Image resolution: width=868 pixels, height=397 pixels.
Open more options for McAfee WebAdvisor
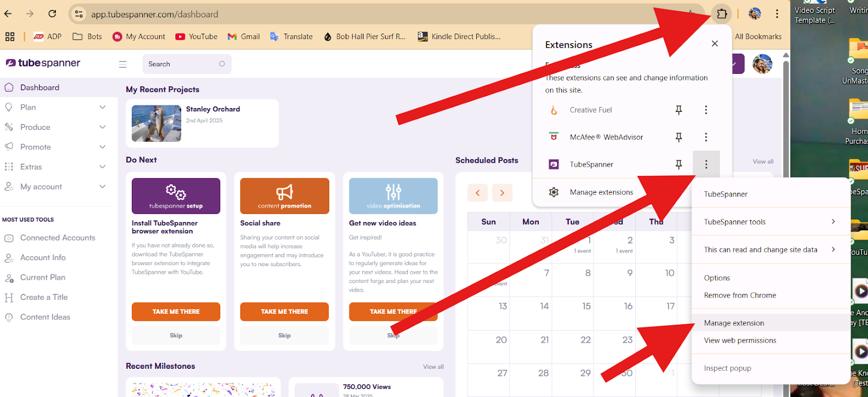coord(706,137)
